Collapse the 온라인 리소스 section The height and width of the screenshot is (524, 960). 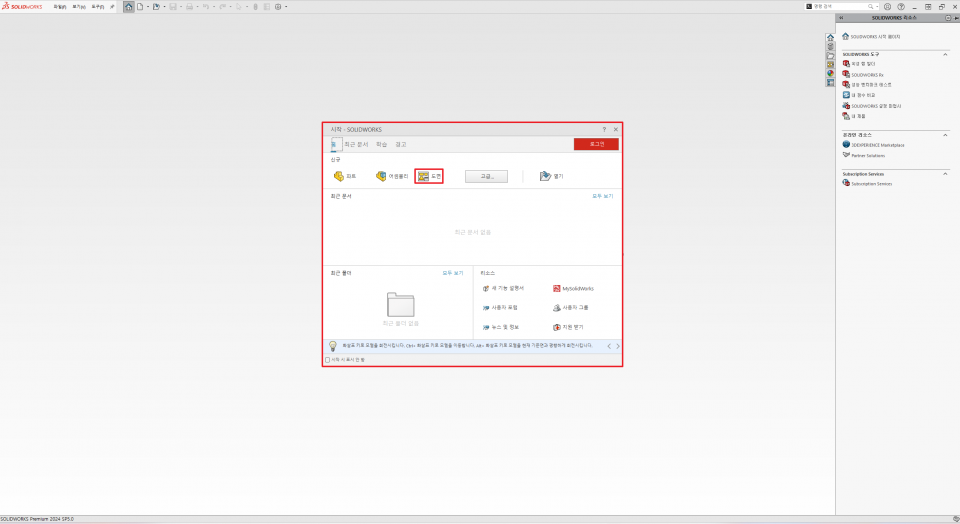[x=945, y=135]
